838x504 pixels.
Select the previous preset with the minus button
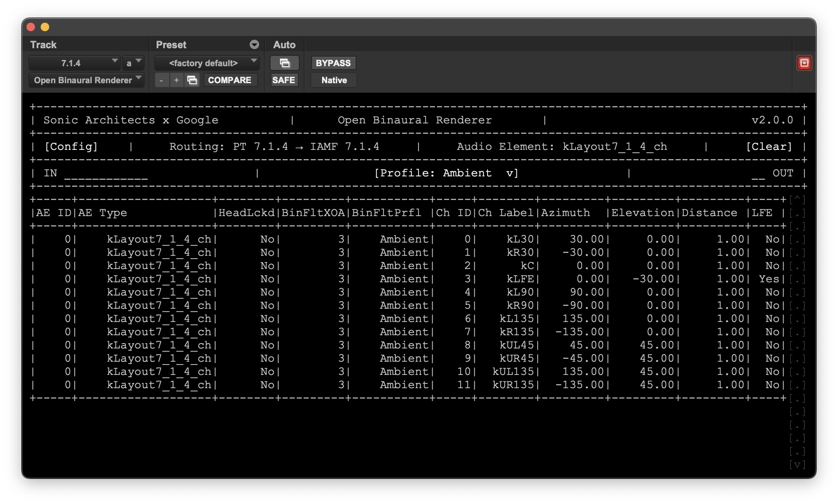(161, 80)
